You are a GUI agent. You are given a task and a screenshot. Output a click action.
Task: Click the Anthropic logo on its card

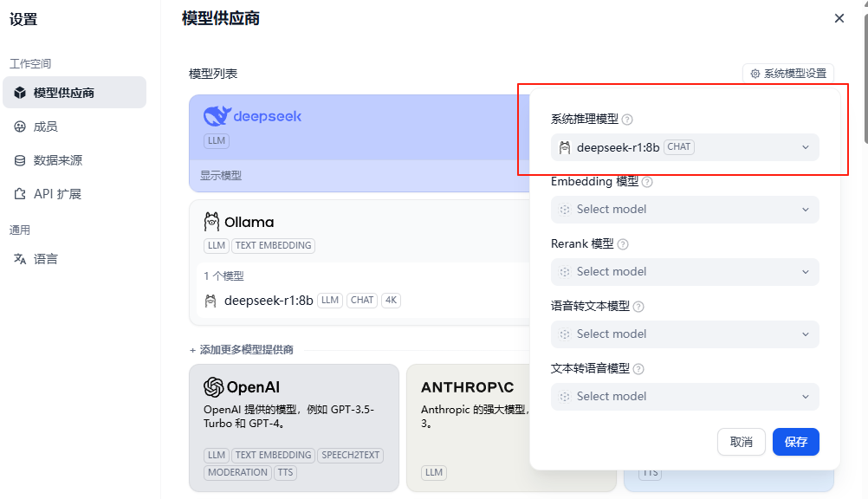tap(467, 387)
